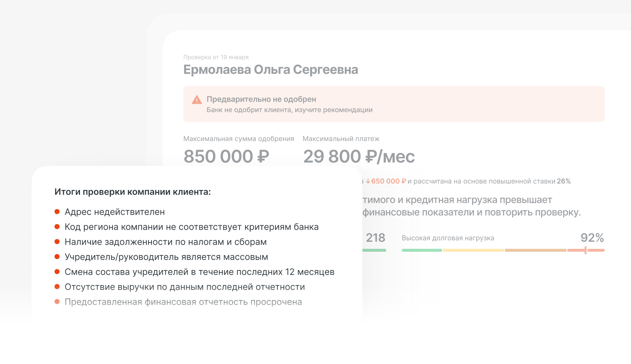
Task: Click the green segment of debt load scale
Action: [422, 250]
